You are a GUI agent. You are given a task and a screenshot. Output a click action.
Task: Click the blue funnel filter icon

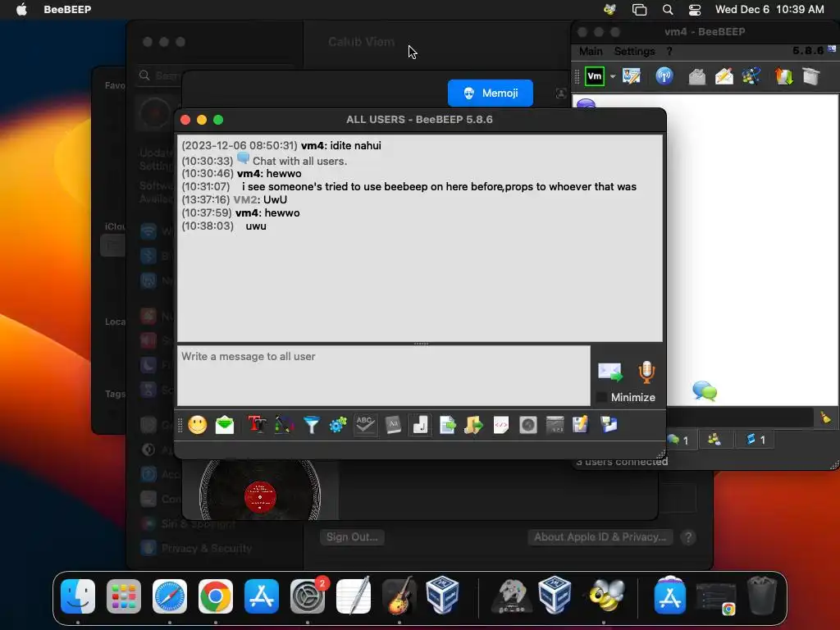(x=311, y=426)
